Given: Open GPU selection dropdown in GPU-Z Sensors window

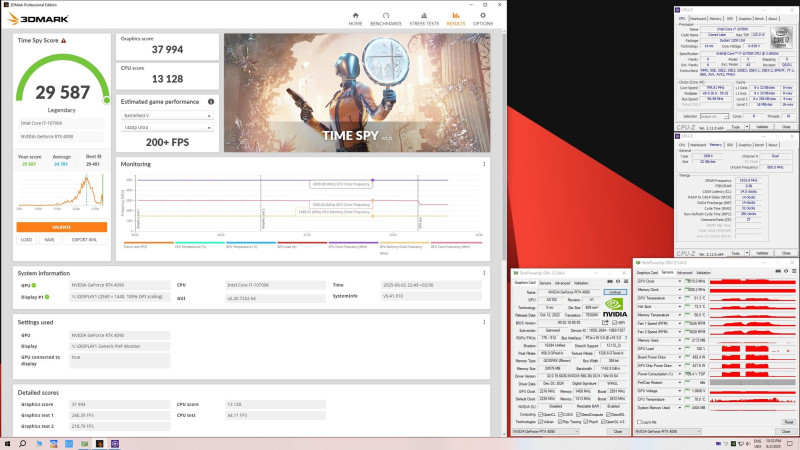Looking at the screenshot, I should [667, 432].
